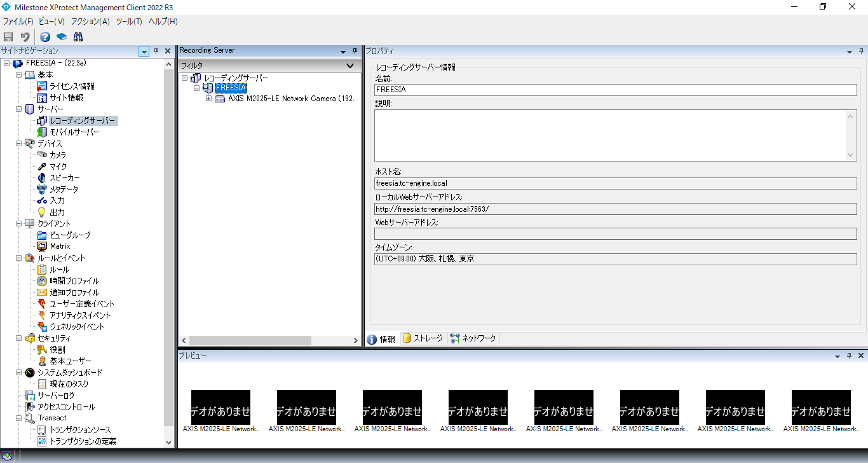The height and width of the screenshot is (463, 868).
Task: Select the 役割 security icon
Action: 42,350
